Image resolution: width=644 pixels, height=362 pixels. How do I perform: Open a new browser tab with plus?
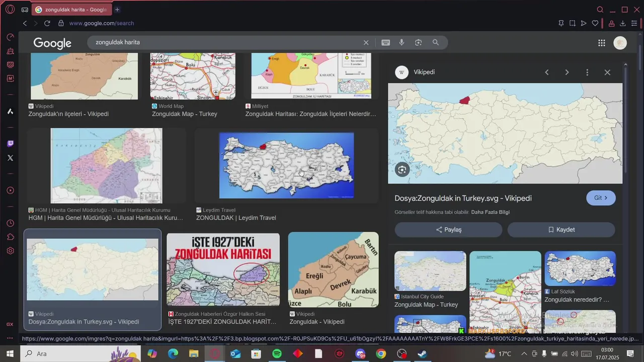point(117,10)
